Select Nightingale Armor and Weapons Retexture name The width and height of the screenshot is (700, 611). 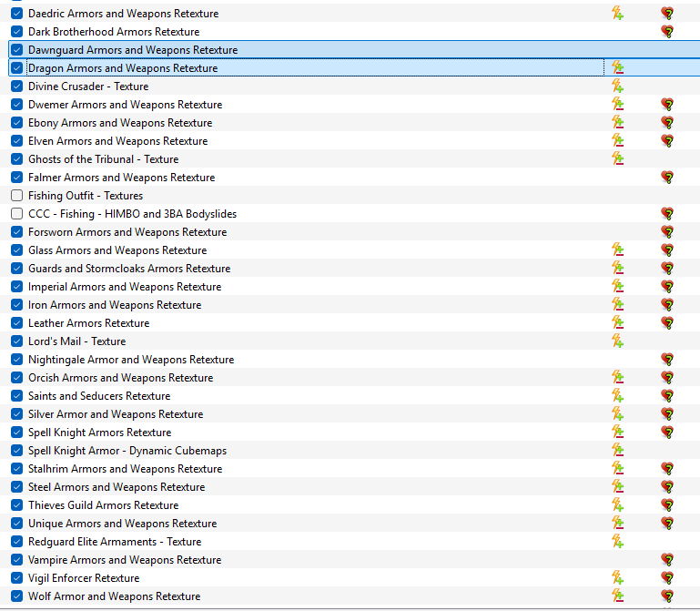(x=131, y=360)
